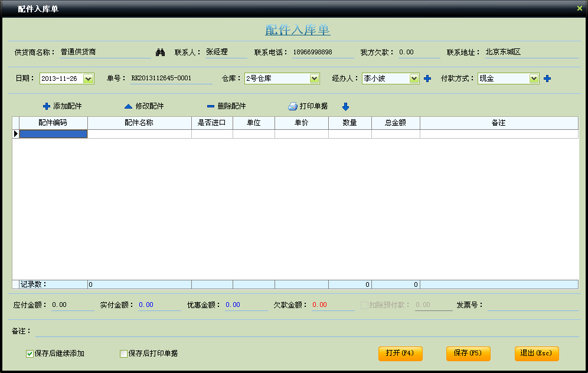Click the 欠款金额 field
This screenshot has width=588, height=373.
click(333, 305)
